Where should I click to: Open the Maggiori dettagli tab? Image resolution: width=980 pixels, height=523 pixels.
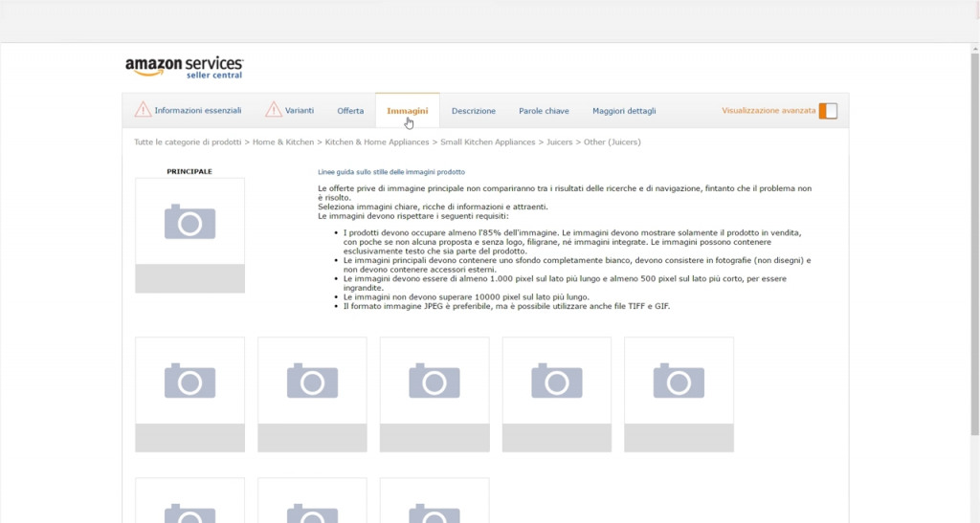[624, 111]
